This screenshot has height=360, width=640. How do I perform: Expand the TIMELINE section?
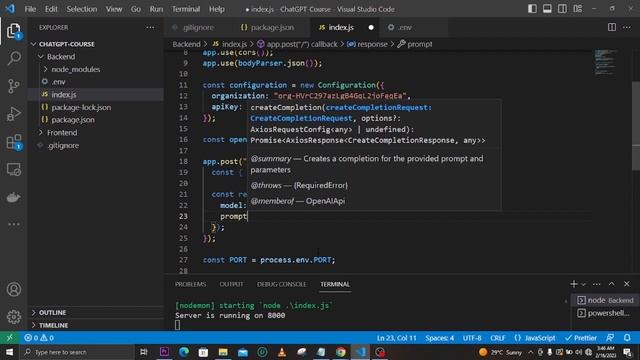click(x=53, y=325)
